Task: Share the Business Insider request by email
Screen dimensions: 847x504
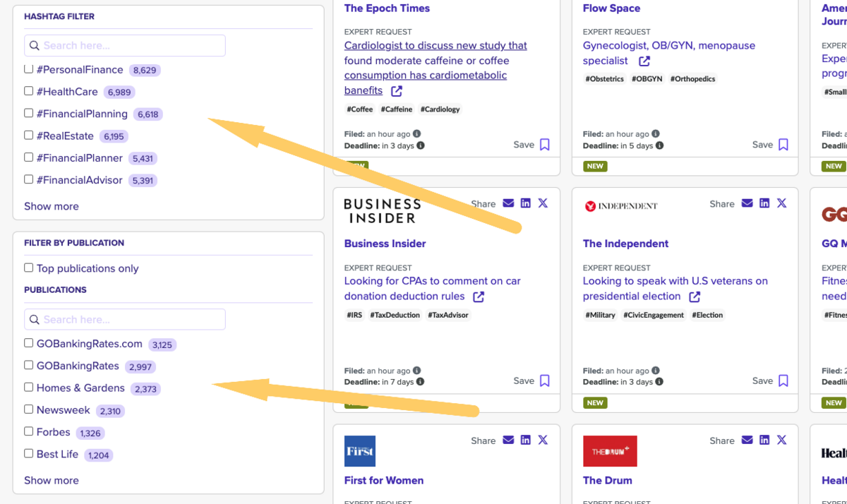Action: pyautogui.click(x=508, y=203)
